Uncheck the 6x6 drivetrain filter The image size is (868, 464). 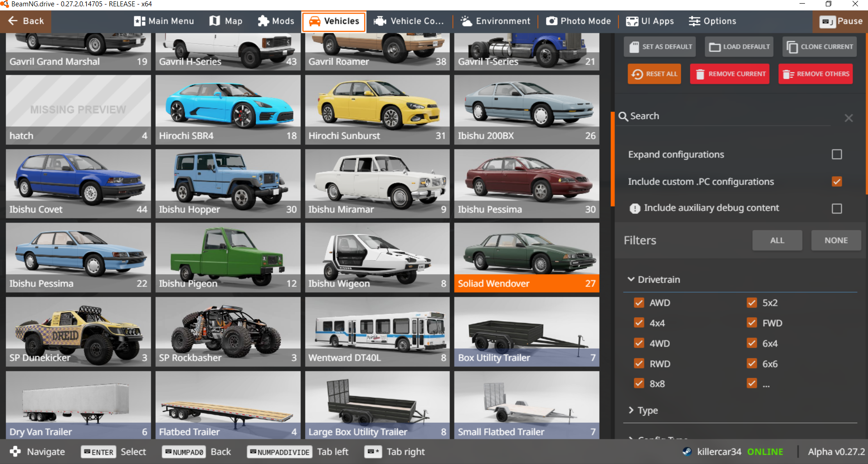pyautogui.click(x=752, y=363)
